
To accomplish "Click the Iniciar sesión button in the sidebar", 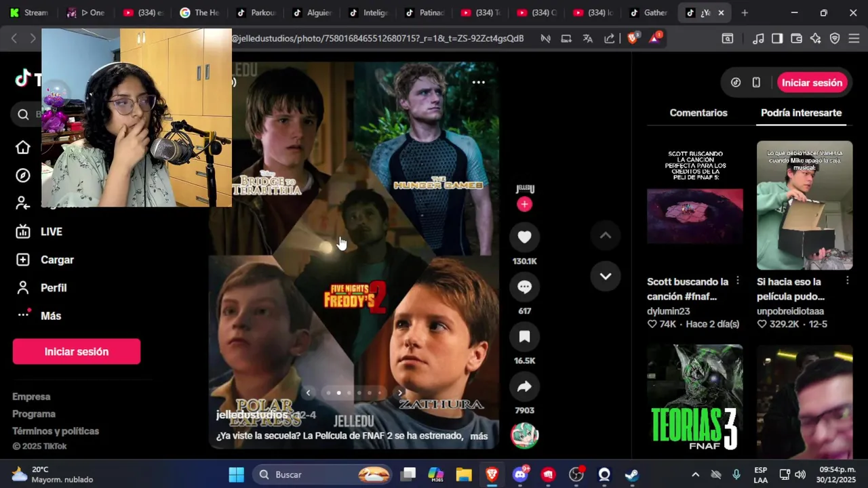I will 77,352.
